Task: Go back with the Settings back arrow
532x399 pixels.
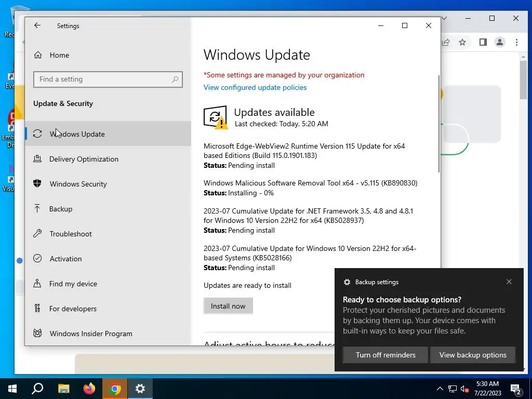Action: [37, 25]
